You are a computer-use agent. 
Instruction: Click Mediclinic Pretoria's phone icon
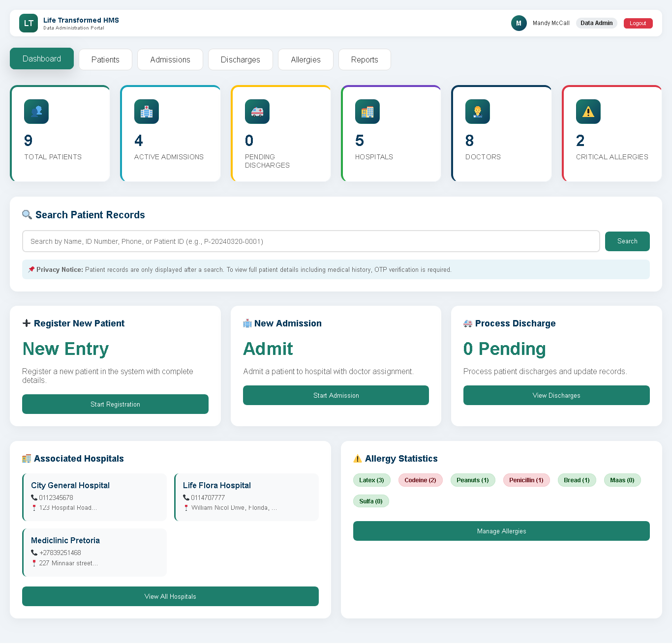tap(34, 553)
